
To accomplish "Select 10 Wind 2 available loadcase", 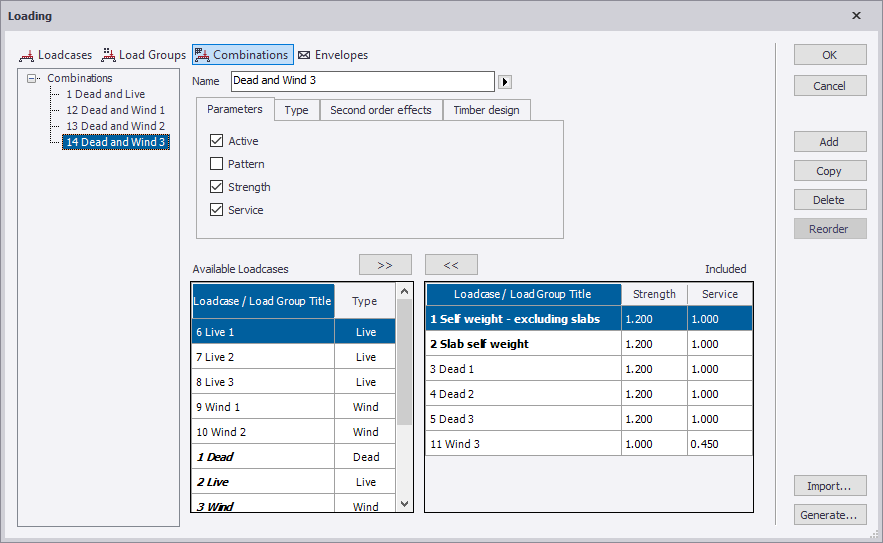I will (x=293, y=432).
